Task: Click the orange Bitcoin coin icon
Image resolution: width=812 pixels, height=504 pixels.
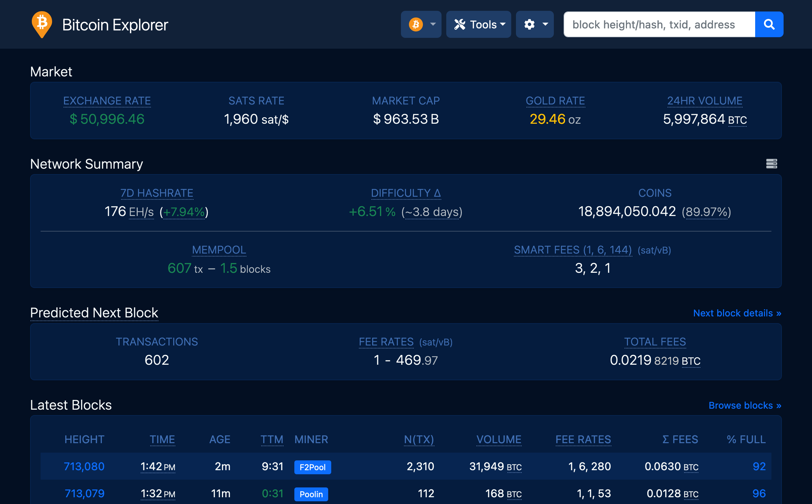Action: (x=415, y=24)
